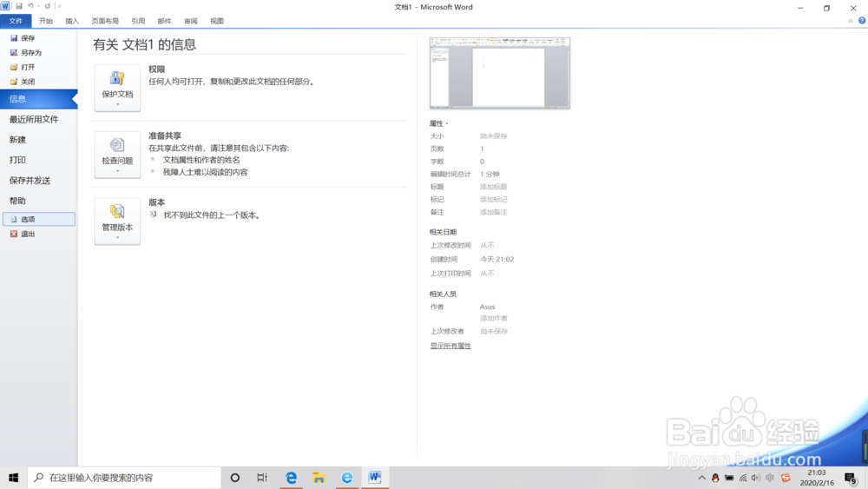Screen dimensions: 868x489
Task: Switch to the 页面布局 ribbon tab
Action: point(105,21)
